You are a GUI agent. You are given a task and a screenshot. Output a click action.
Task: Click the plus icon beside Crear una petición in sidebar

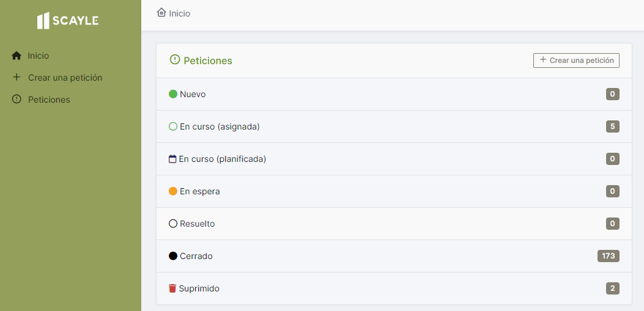[17, 78]
